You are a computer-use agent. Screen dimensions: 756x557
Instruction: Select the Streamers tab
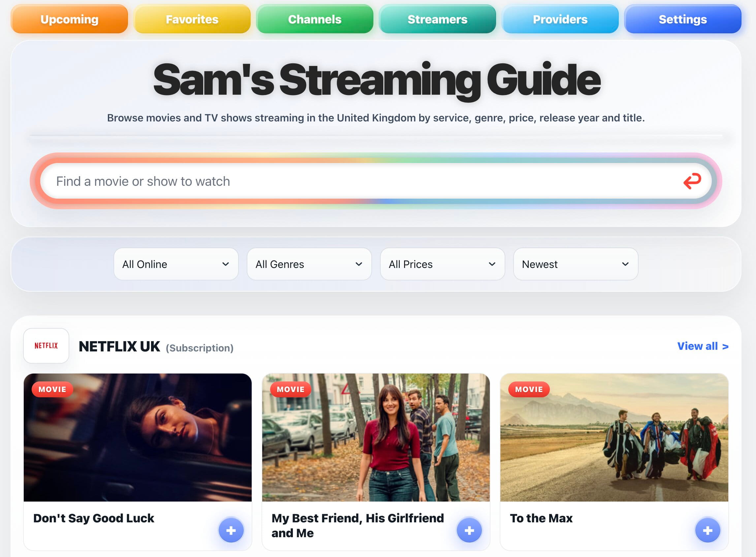pyautogui.click(x=437, y=19)
